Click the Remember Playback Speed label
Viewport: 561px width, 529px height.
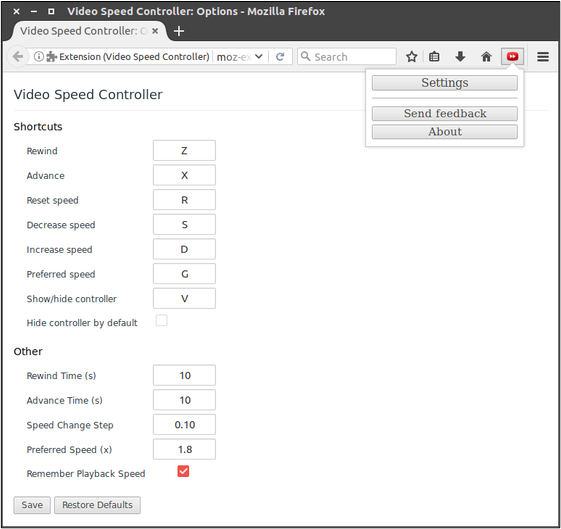[x=86, y=474]
